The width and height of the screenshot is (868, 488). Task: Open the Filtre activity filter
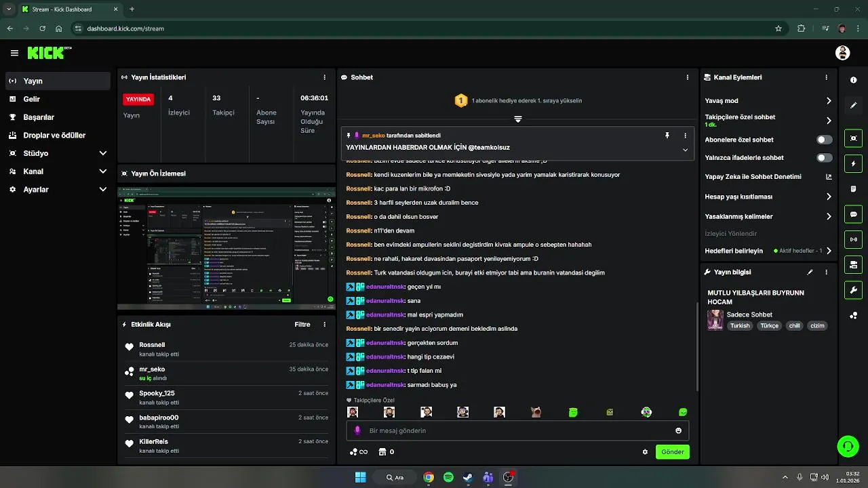302,325
